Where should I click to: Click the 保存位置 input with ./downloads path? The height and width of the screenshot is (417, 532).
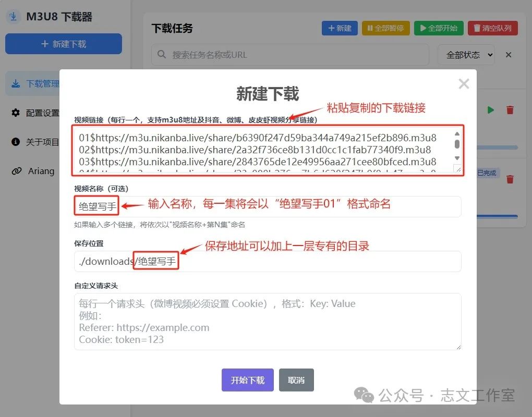[x=268, y=261]
